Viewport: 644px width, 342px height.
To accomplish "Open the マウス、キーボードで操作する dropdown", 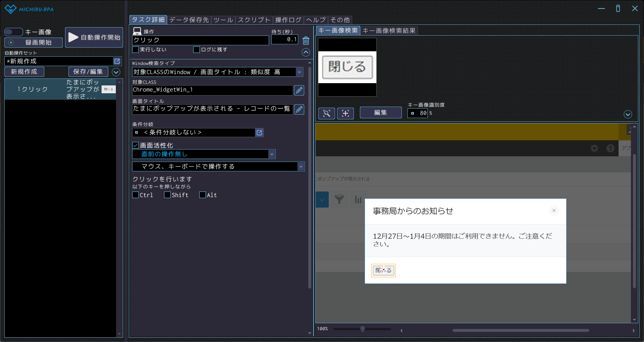I will [x=301, y=167].
